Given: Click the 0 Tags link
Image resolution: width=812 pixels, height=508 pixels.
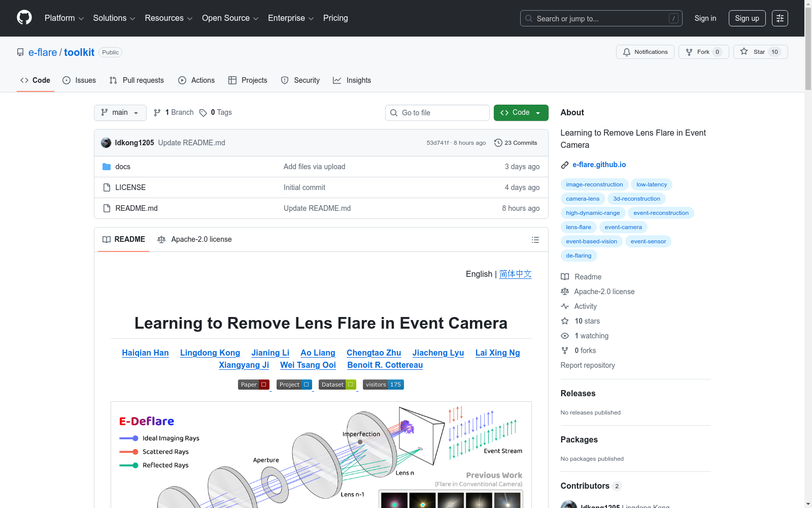Looking at the screenshot, I should 216,112.
